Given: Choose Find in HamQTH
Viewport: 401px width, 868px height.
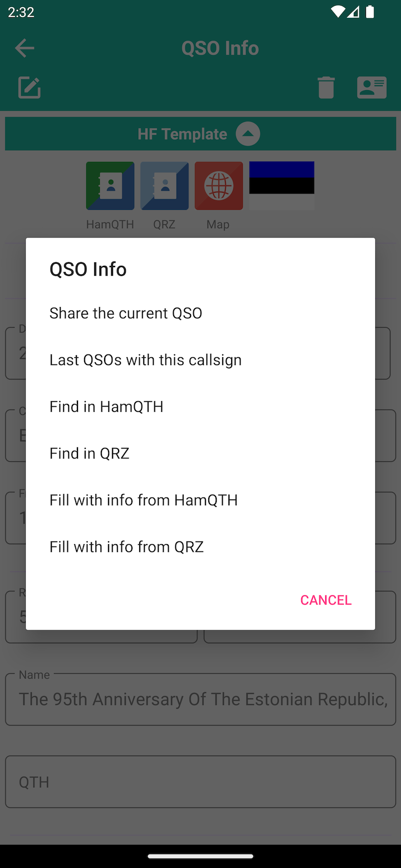Looking at the screenshot, I should point(106,407).
